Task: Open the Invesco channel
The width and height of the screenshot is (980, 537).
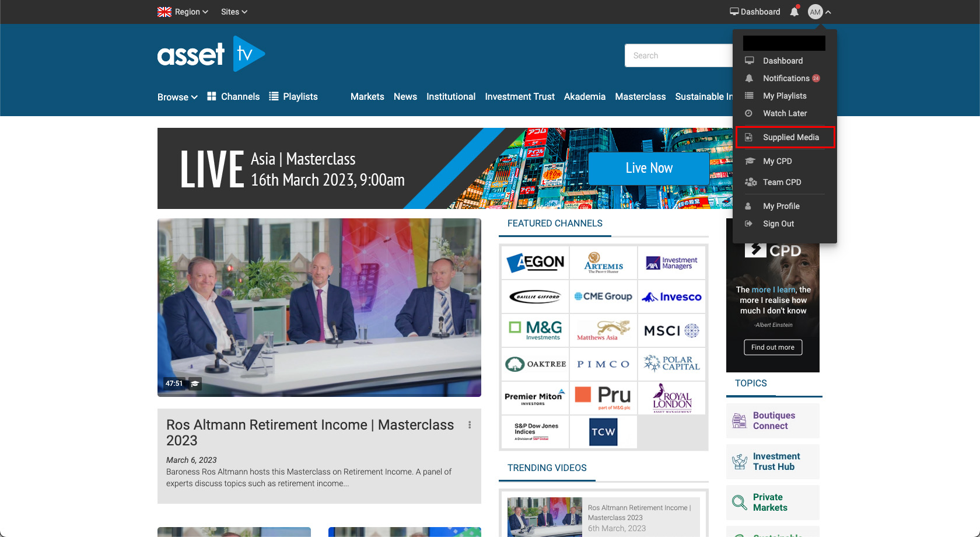Action: [671, 297]
